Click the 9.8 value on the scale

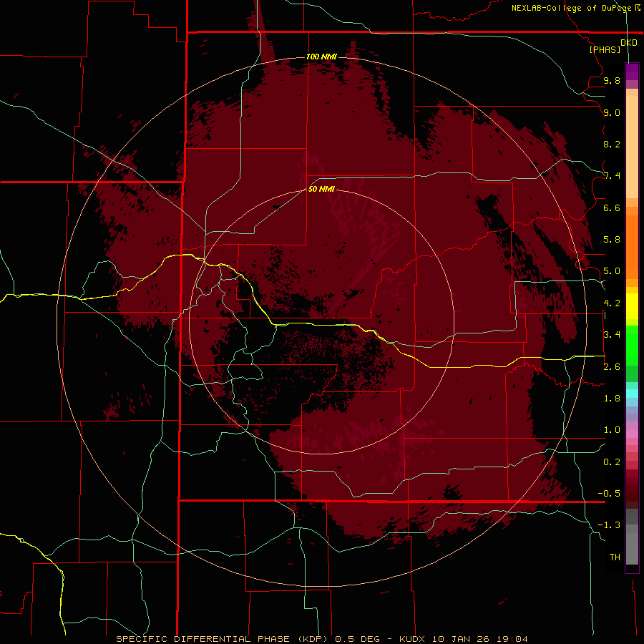tap(612, 80)
